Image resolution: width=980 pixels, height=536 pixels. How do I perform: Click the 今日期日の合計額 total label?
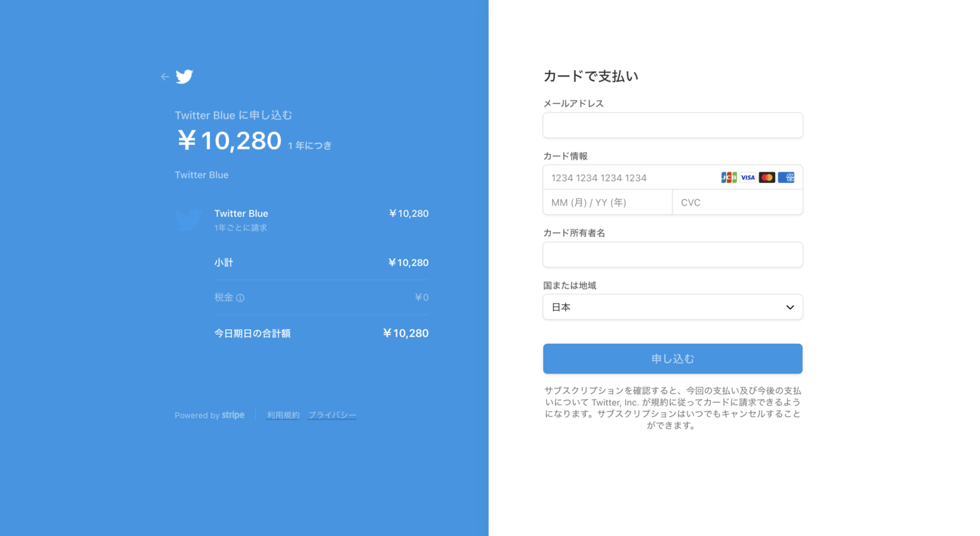253,334
